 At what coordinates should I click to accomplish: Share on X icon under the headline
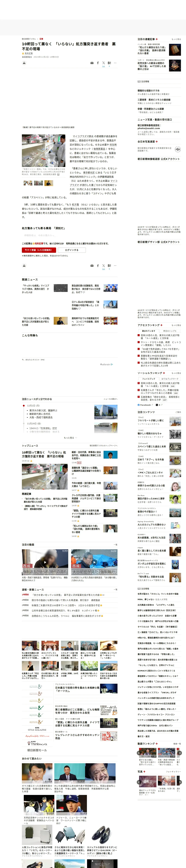coord(104,63)
